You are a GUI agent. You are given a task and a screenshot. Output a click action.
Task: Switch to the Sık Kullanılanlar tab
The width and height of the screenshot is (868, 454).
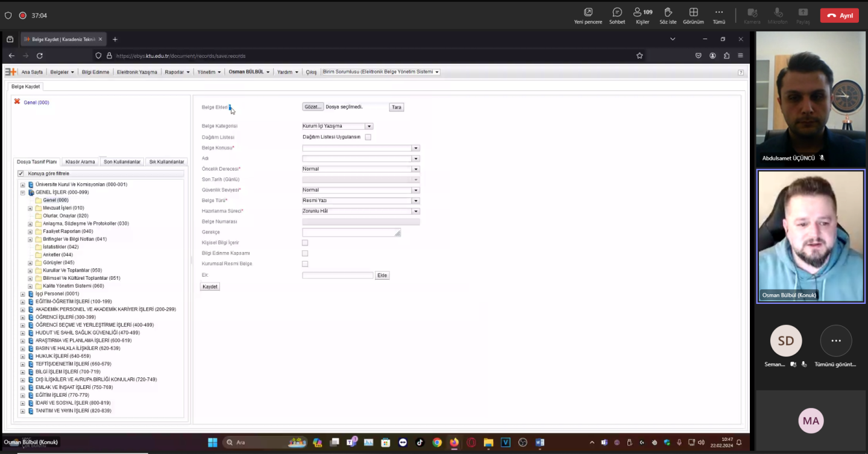166,162
